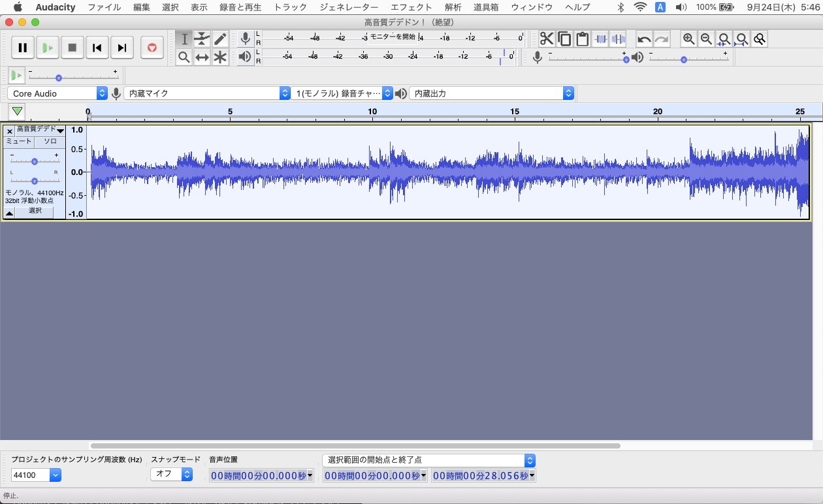This screenshot has width=823, height=504.
Task: Click the Pause playback button
Action: point(23,48)
